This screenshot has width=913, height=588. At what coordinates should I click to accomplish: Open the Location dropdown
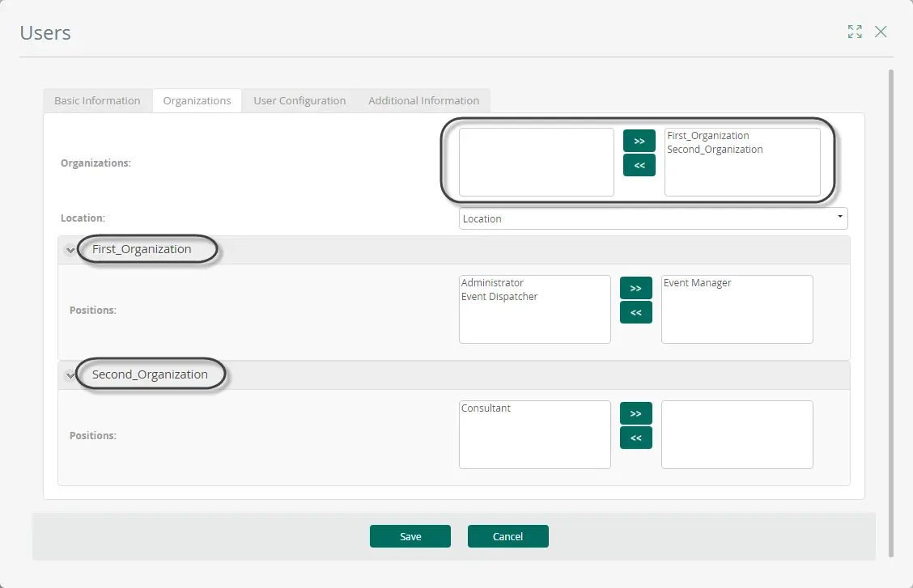653,218
